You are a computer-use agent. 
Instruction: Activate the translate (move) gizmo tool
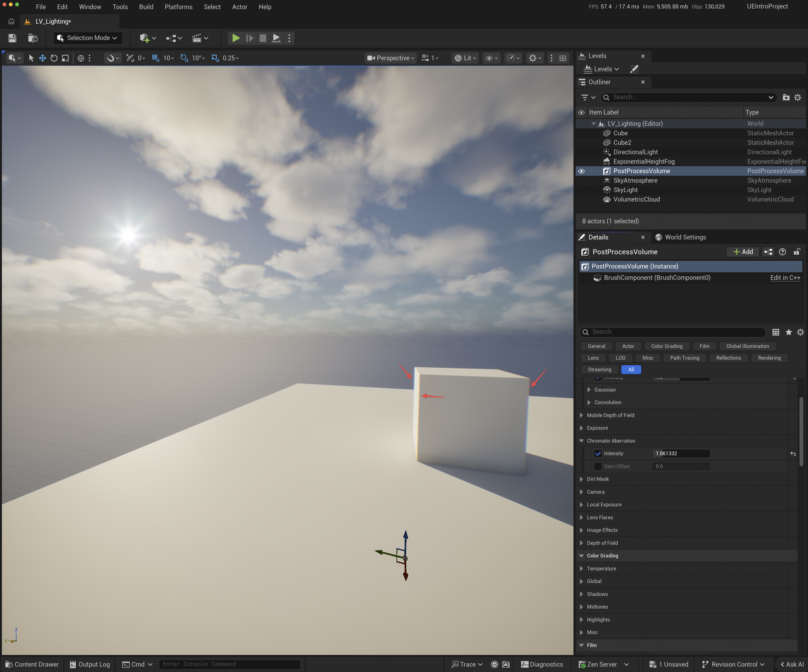(42, 58)
